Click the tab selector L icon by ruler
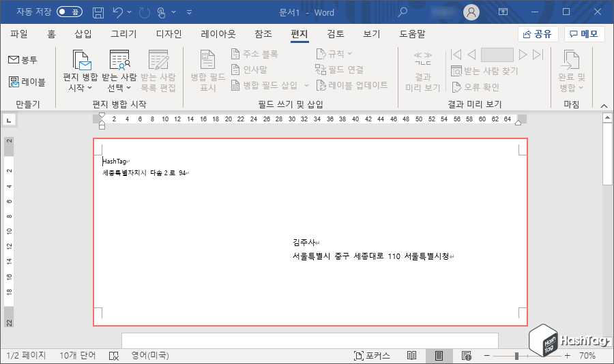Viewport: 614px width, 364px height. click(x=10, y=119)
